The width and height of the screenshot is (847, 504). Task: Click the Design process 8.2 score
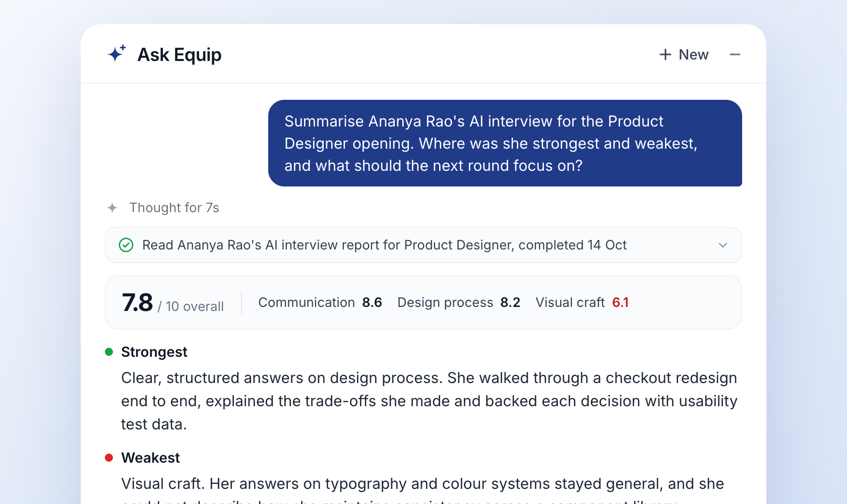click(x=459, y=302)
